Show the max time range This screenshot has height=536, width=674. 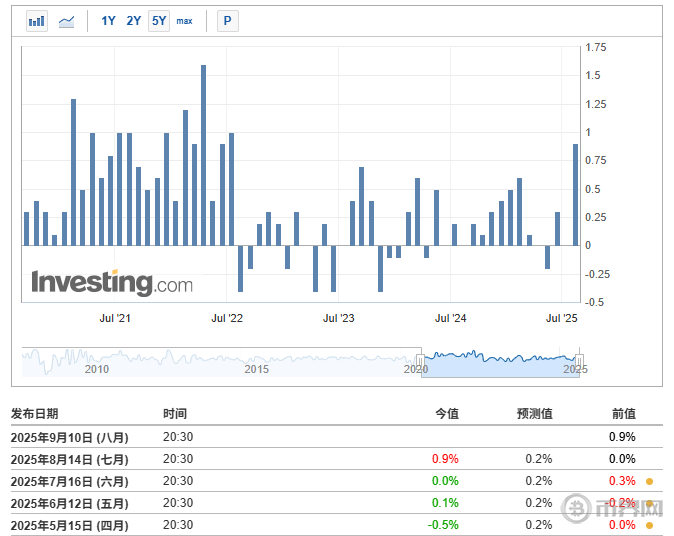coord(184,21)
